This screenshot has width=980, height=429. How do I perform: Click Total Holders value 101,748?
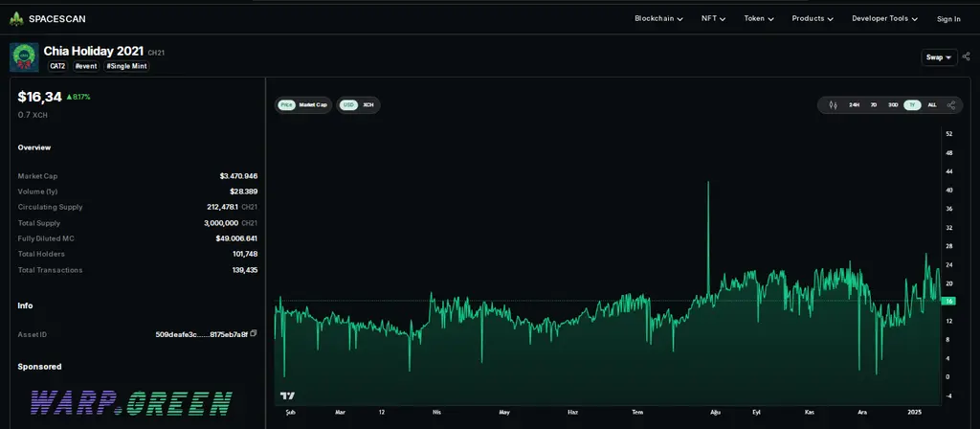[244, 254]
